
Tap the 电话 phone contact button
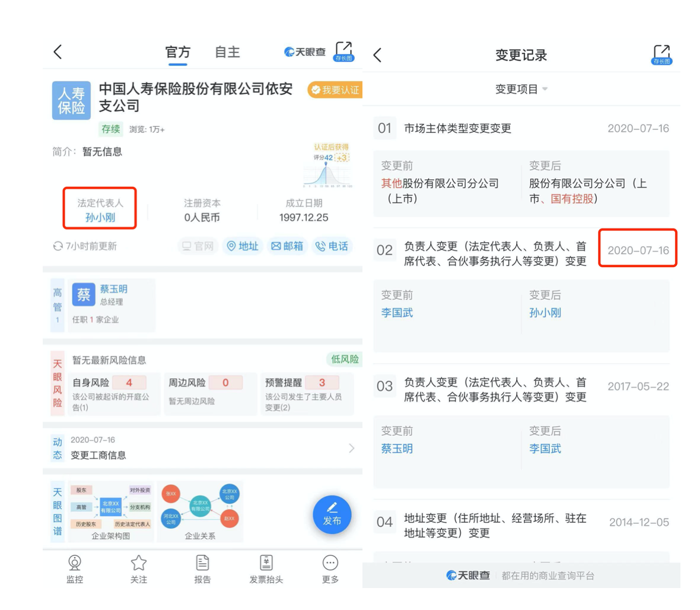(x=332, y=246)
